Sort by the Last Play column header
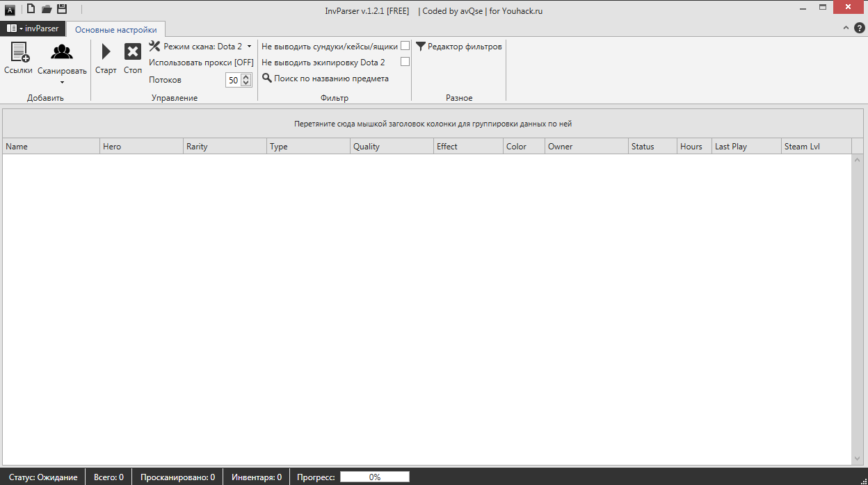The image size is (868, 485). coord(747,147)
